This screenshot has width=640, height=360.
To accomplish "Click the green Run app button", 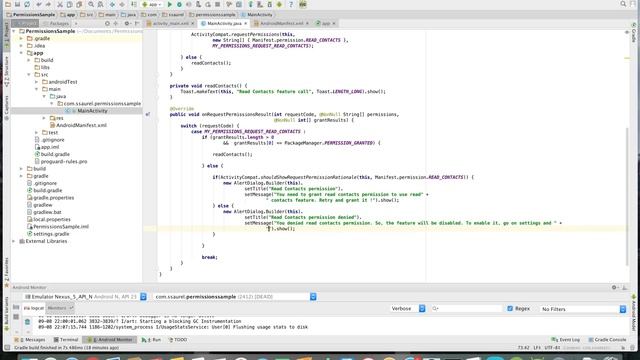I will tap(170, 4).
